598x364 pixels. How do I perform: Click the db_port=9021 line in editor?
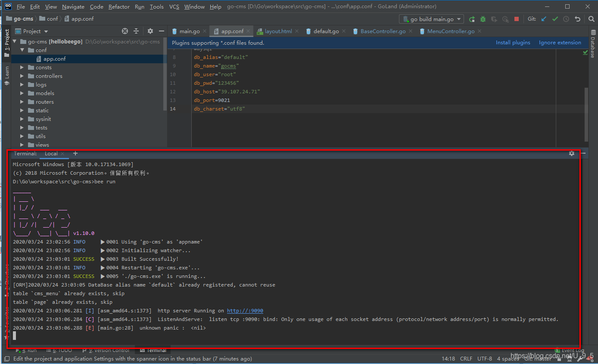(x=212, y=100)
